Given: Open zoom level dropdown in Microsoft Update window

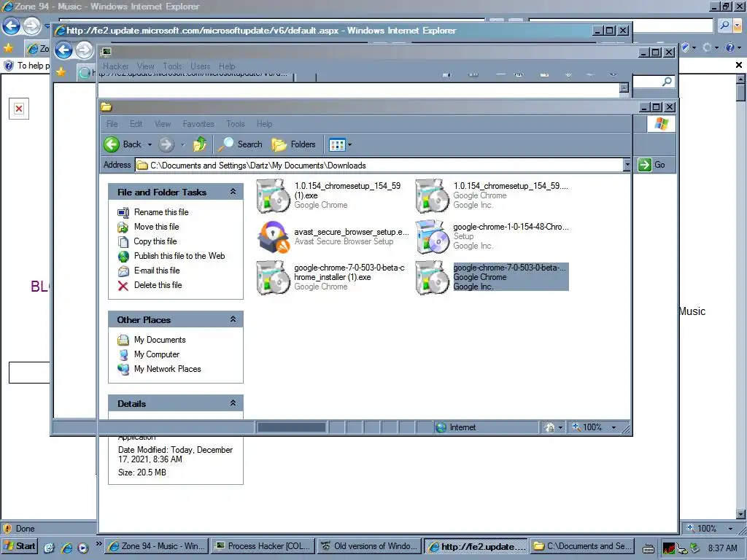Looking at the screenshot, I should 614,427.
